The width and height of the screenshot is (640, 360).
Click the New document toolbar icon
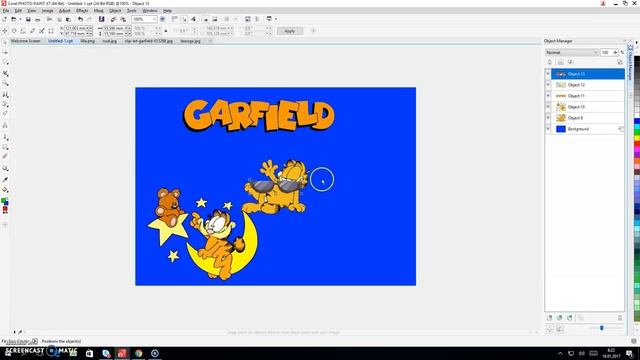point(5,19)
